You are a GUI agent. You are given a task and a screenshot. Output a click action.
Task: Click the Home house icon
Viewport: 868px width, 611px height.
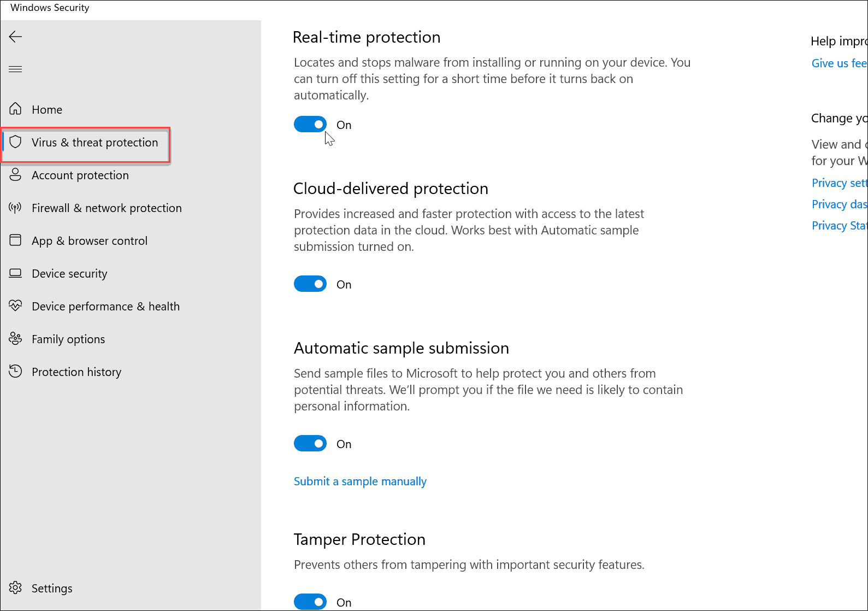[15, 109]
